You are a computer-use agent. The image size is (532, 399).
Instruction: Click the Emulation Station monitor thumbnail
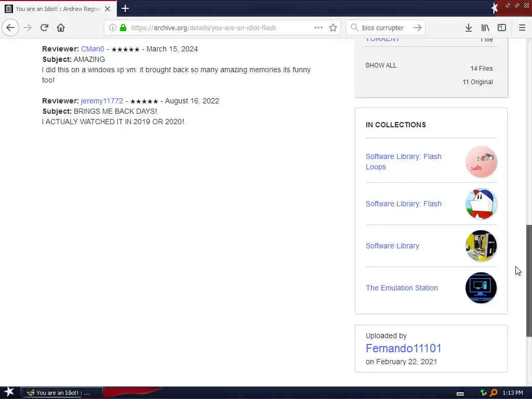[x=481, y=288]
